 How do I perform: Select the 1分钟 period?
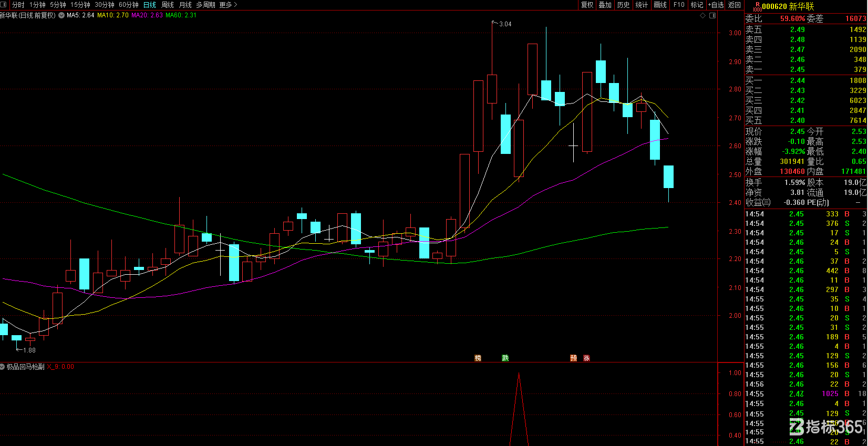[x=37, y=5]
